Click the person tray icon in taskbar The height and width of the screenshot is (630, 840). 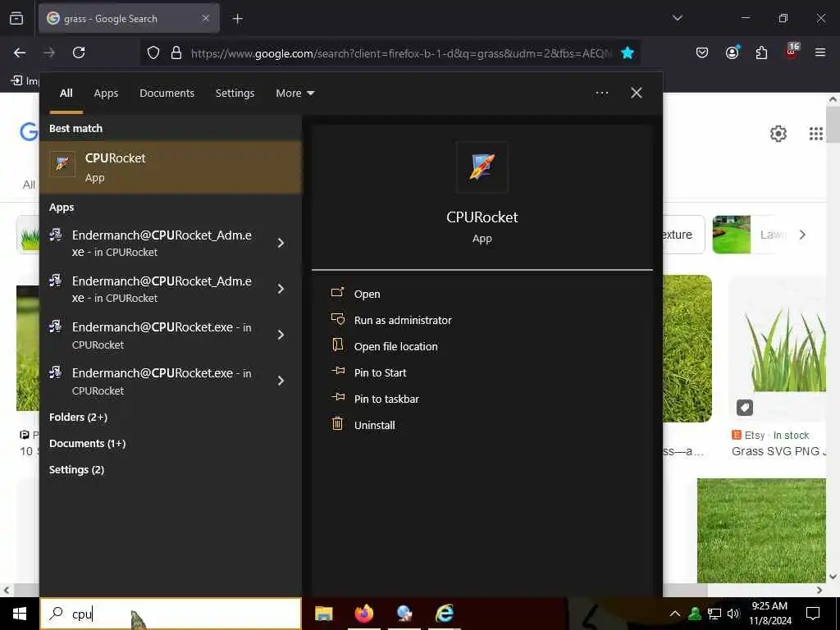click(695, 614)
